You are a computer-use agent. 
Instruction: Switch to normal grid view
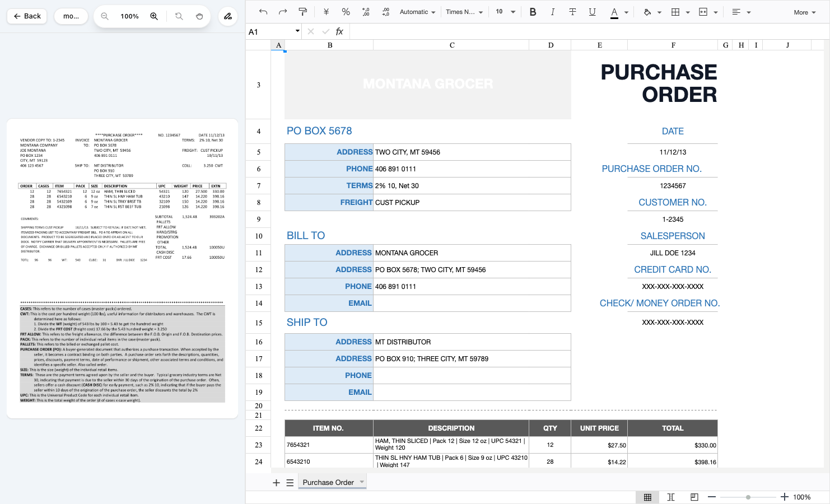click(647, 497)
